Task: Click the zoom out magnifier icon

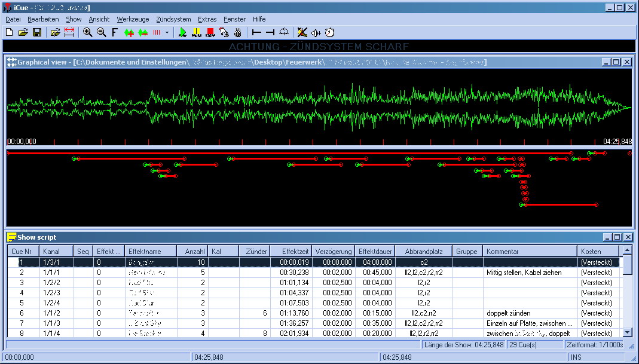Action: point(101,32)
